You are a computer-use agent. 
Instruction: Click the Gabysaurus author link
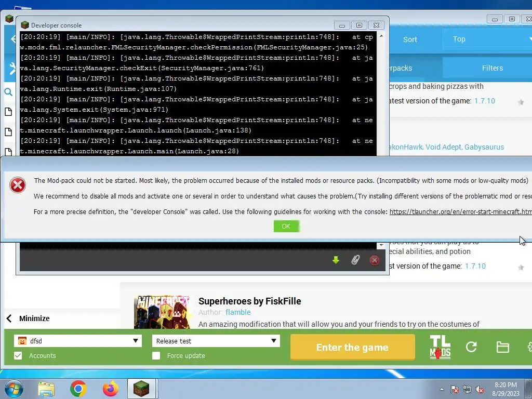pyautogui.click(x=484, y=147)
